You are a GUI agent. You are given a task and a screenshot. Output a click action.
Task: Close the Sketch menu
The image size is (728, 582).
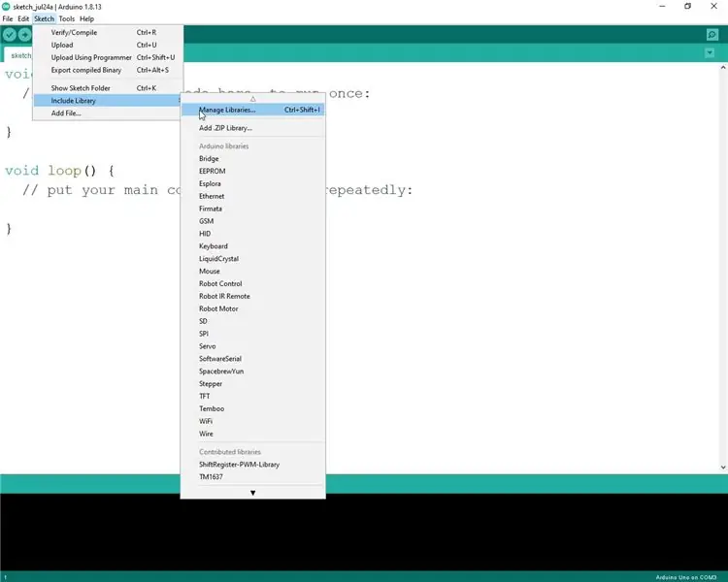tap(44, 18)
